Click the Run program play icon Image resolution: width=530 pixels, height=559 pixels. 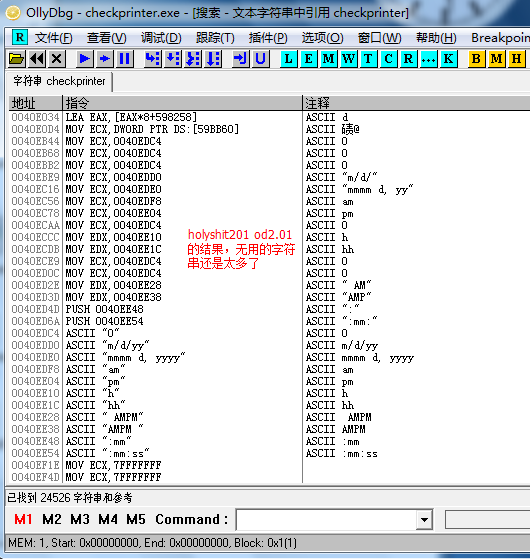coord(85,58)
